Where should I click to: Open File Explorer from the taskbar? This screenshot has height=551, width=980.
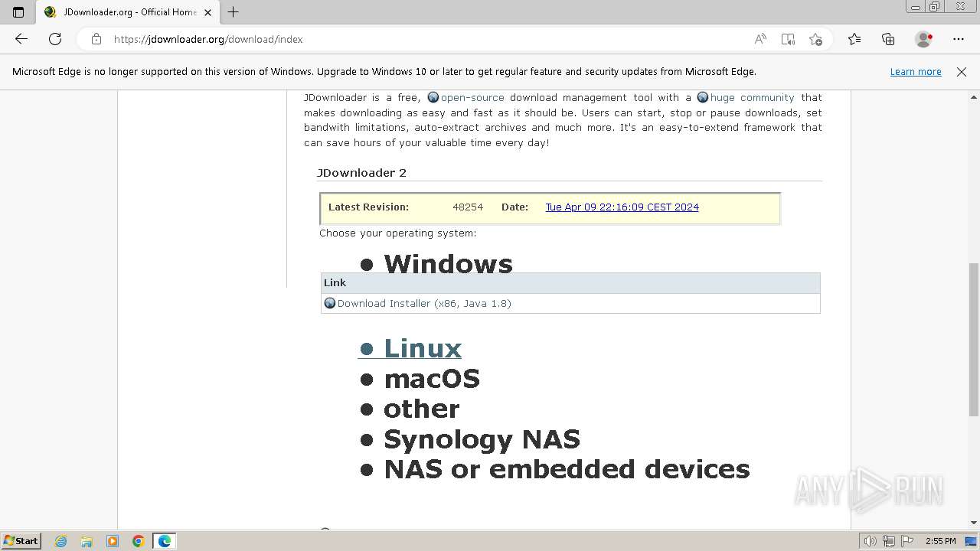(87, 541)
